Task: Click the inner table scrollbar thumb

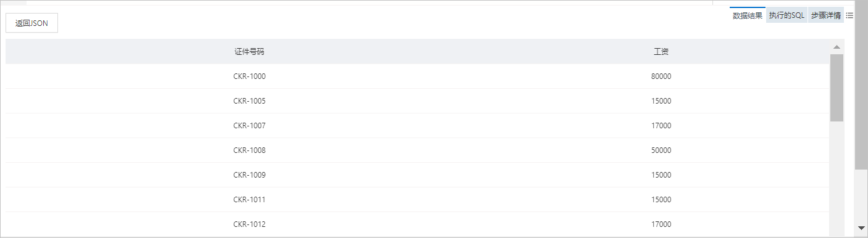Action: [x=837, y=88]
